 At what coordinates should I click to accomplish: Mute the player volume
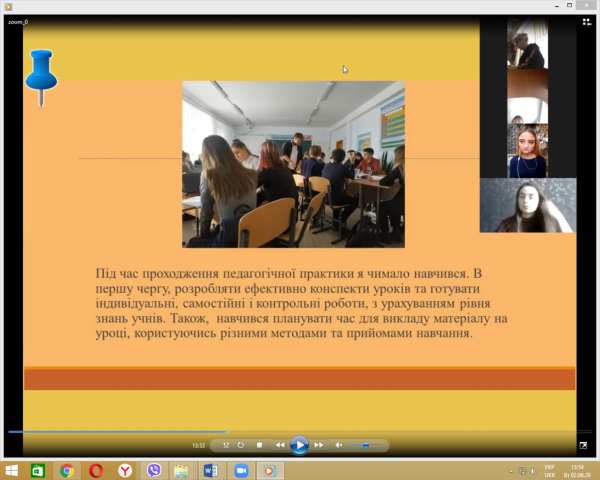click(x=338, y=445)
